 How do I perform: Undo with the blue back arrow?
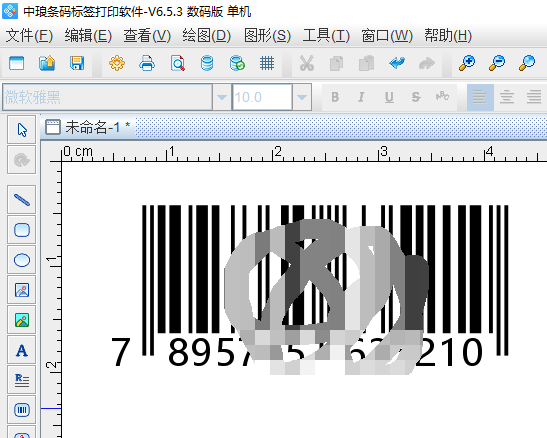pyautogui.click(x=397, y=63)
